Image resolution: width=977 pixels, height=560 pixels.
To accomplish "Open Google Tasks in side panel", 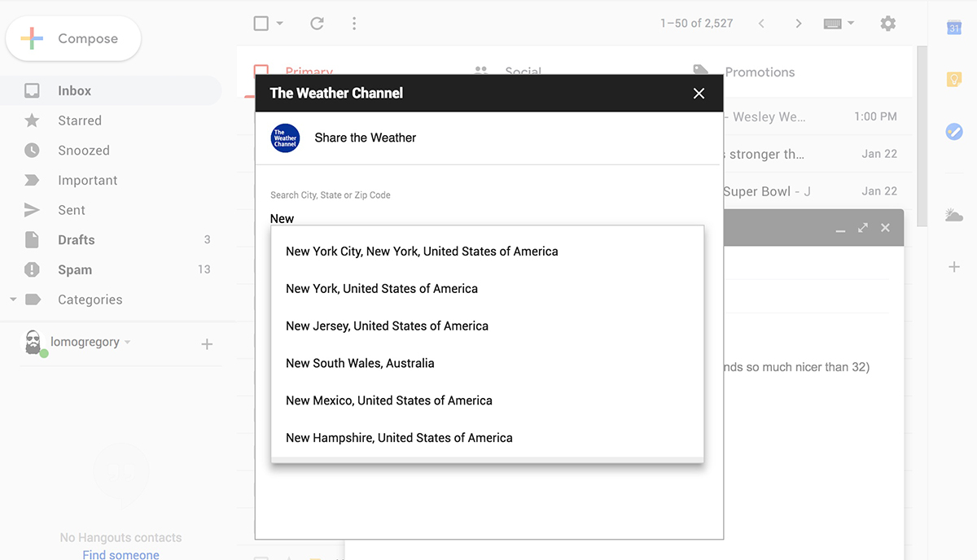I will pyautogui.click(x=954, y=131).
